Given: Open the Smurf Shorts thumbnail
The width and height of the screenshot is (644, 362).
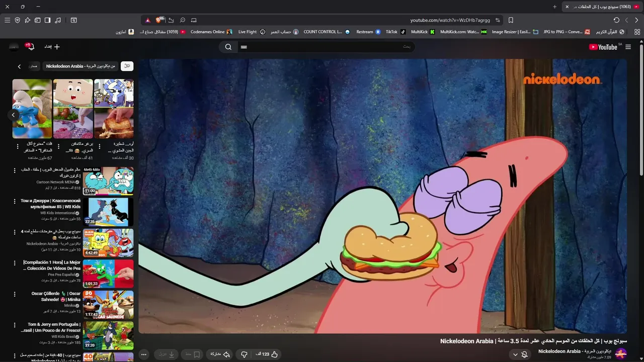Looking at the screenshot, I should click(32, 109).
